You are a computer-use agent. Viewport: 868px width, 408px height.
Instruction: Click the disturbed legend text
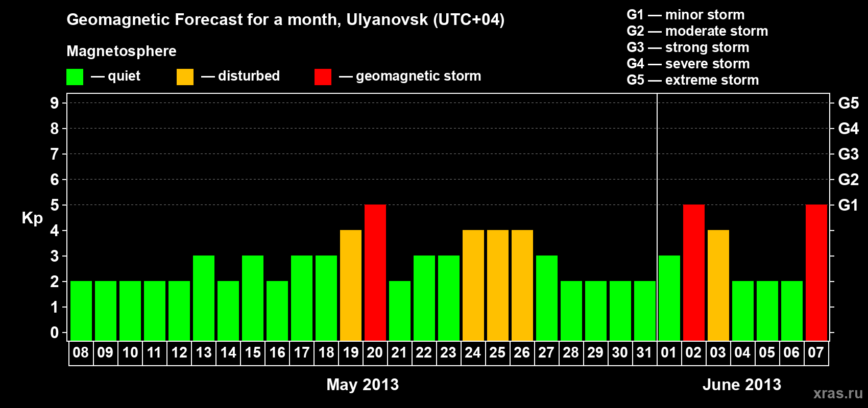coord(249,76)
